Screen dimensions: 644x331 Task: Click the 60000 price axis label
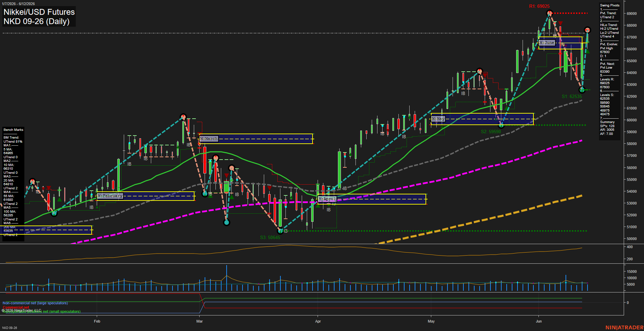click(x=632, y=120)
